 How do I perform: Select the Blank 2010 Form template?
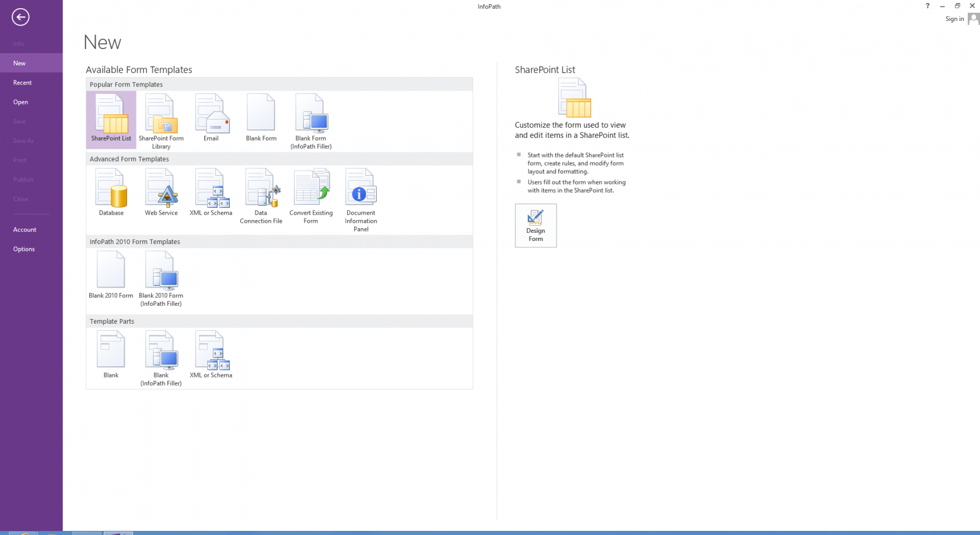coord(111,275)
